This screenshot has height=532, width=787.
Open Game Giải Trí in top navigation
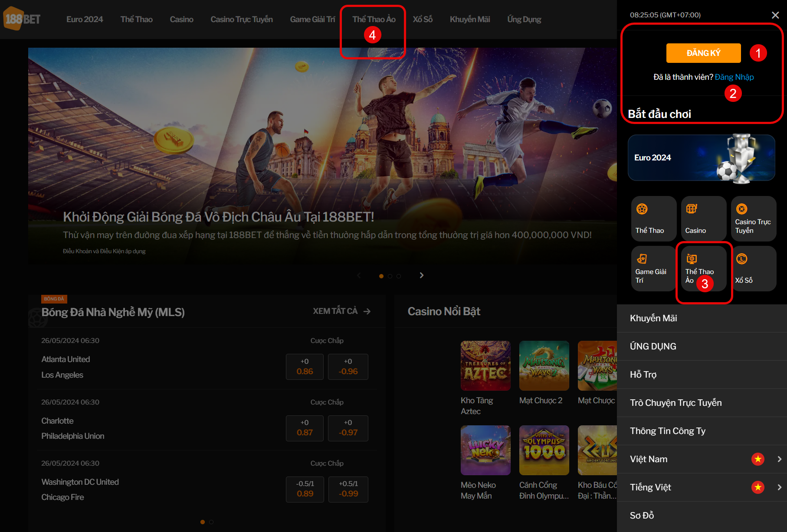pos(312,20)
